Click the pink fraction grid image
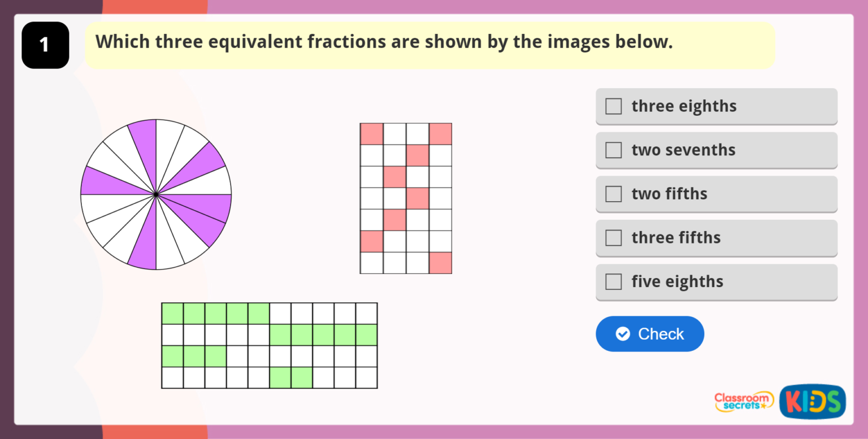Image resolution: width=868 pixels, height=439 pixels. pos(405,198)
